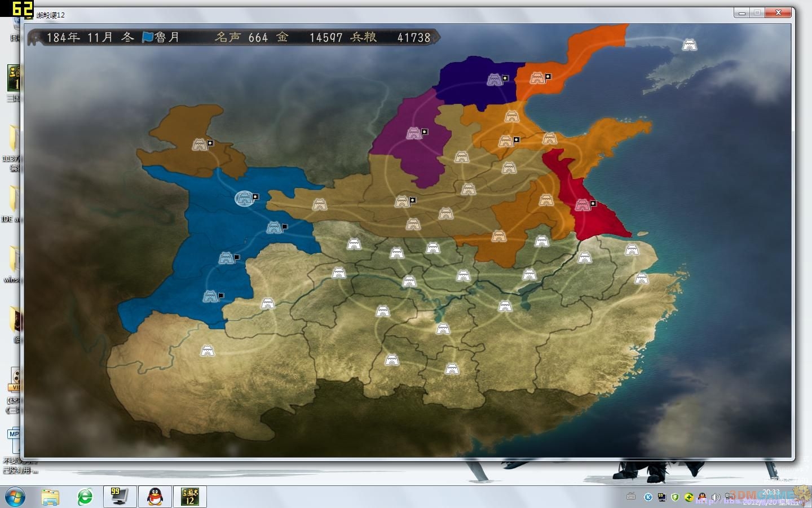Select the city in the red coastal territory
812x508 pixels.
click(x=582, y=205)
